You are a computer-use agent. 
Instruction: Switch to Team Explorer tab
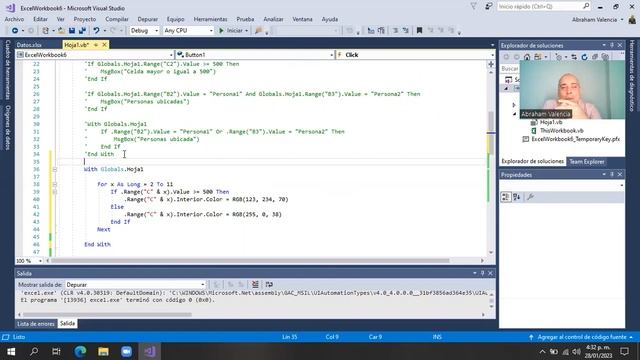click(587, 162)
